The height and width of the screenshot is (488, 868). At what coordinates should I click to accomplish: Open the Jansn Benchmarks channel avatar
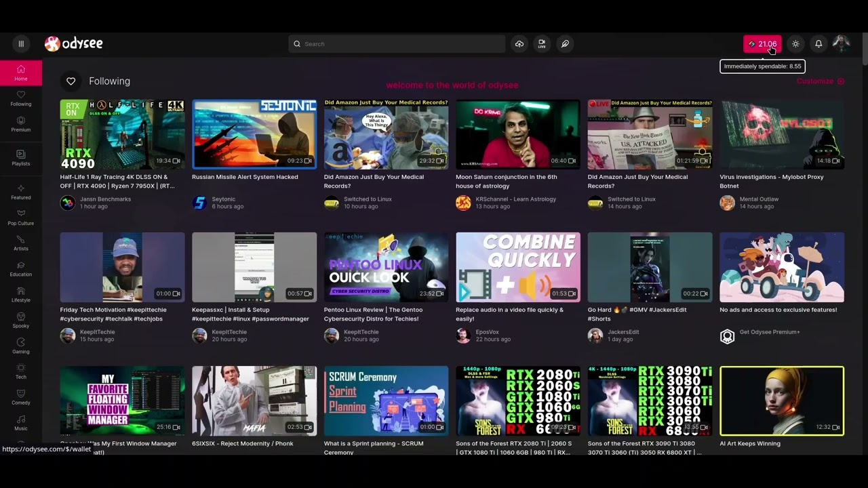68,203
